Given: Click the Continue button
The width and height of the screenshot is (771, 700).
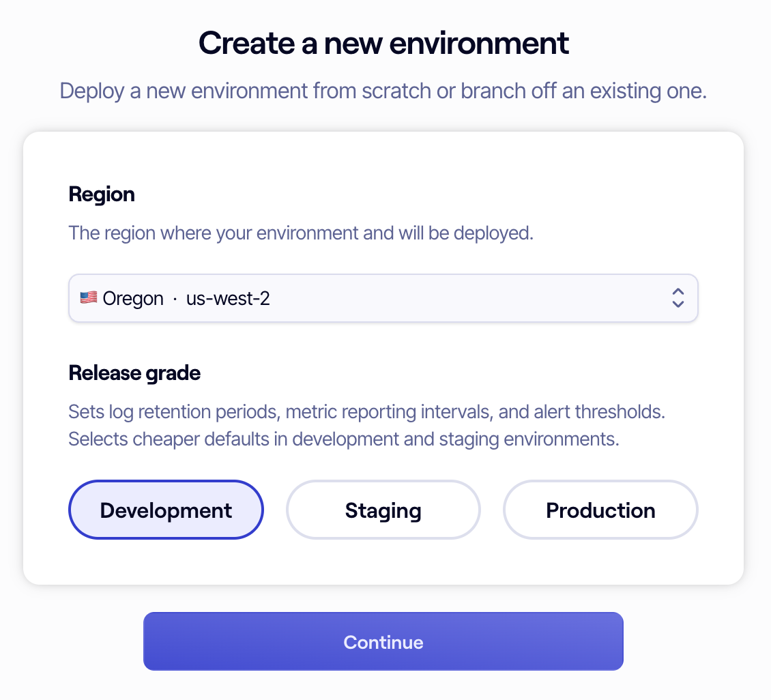Looking at the screenshot, I should coord(383,641).
